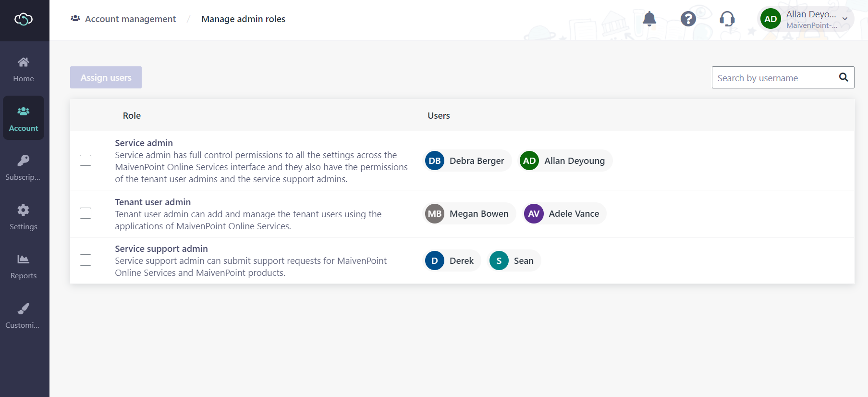Click the Service admin role title
This screenshot has width=868, height=397.
point(144,143)
